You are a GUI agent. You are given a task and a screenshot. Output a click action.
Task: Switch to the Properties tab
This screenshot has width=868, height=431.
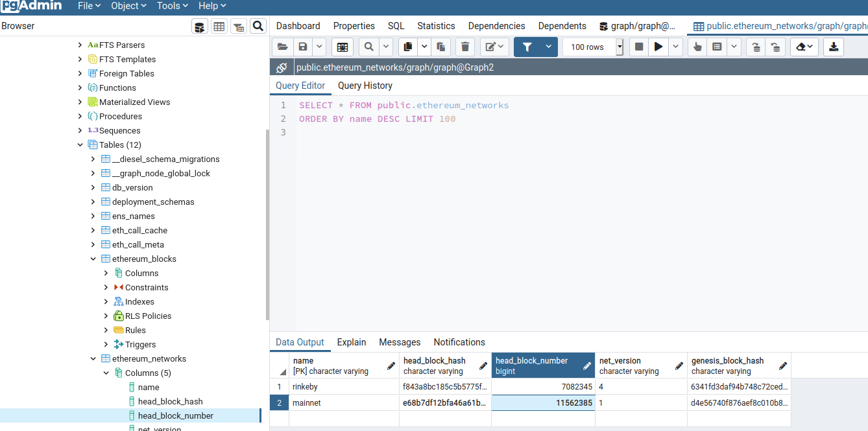(354, 26)
